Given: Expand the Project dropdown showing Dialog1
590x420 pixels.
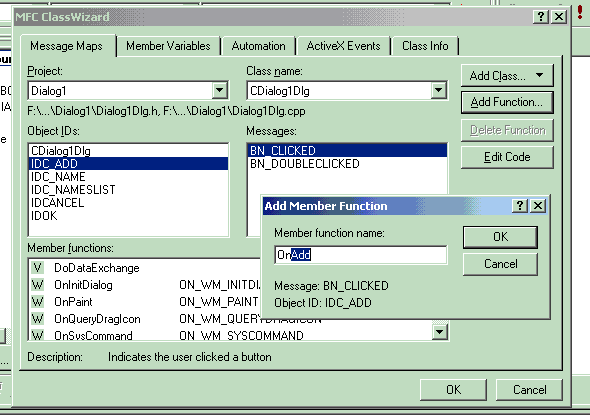Looking at the screenshot, I should [x=219, y=90].
